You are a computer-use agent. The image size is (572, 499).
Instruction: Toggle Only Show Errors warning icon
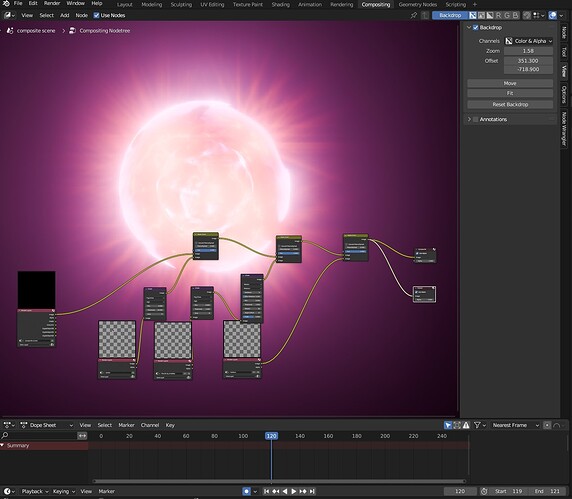[466, 425]
